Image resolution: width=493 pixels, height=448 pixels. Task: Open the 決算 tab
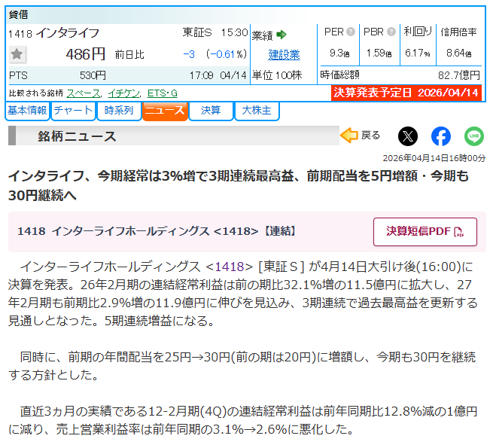point(211,111)
